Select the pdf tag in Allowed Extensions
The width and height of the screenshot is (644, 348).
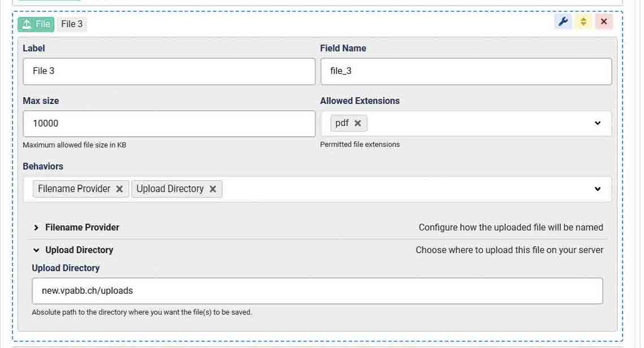coord(342,123)
